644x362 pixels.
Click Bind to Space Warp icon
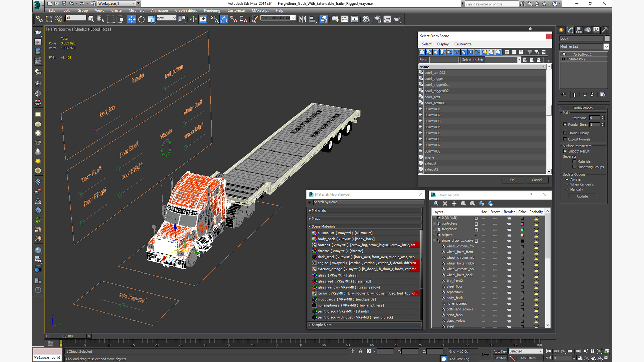pyautogui.click(x=59, y=19)
